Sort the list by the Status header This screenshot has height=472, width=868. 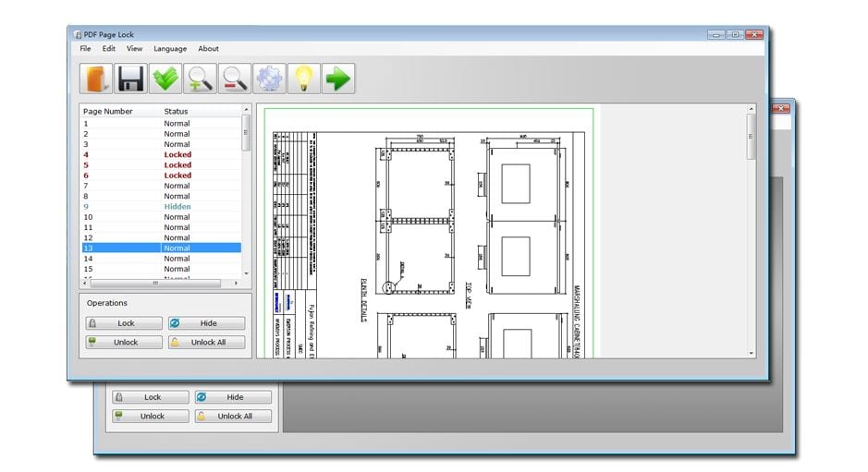click(x=176, y=111)
